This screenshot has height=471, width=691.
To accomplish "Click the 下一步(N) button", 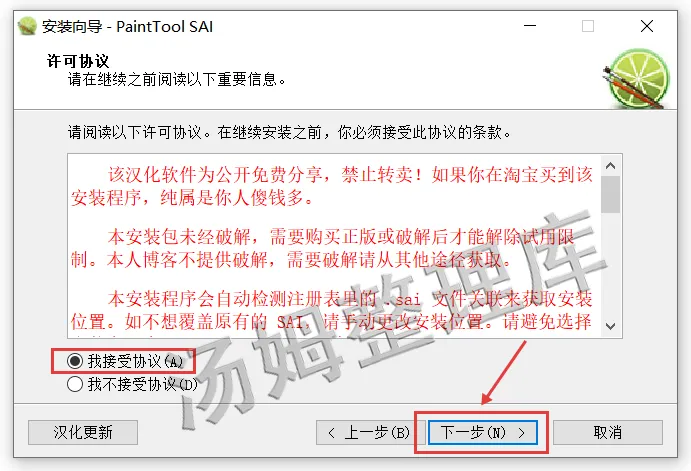I will 483,432.
